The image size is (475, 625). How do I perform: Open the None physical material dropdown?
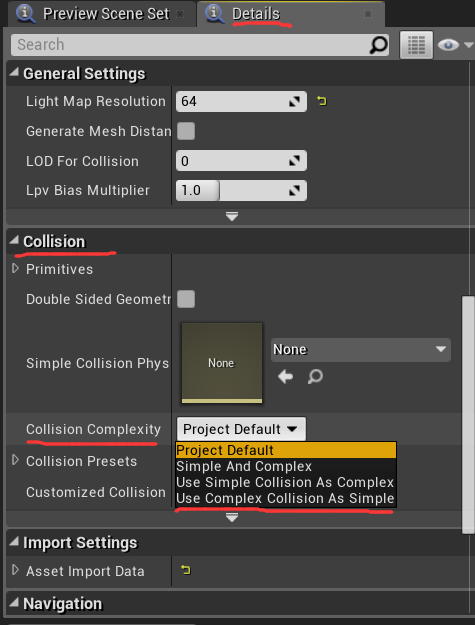click(x=361, y=350)
